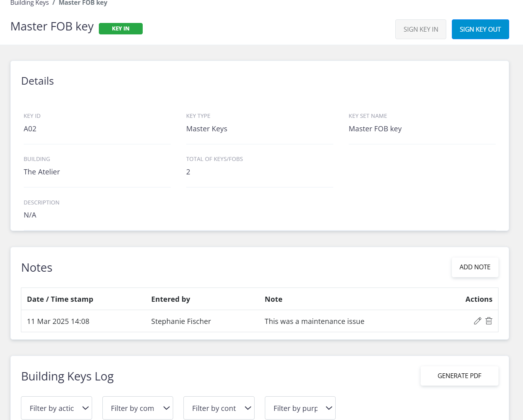Sort by Date / Time stamp column header
523x420 pixels.
coord(60,299)
